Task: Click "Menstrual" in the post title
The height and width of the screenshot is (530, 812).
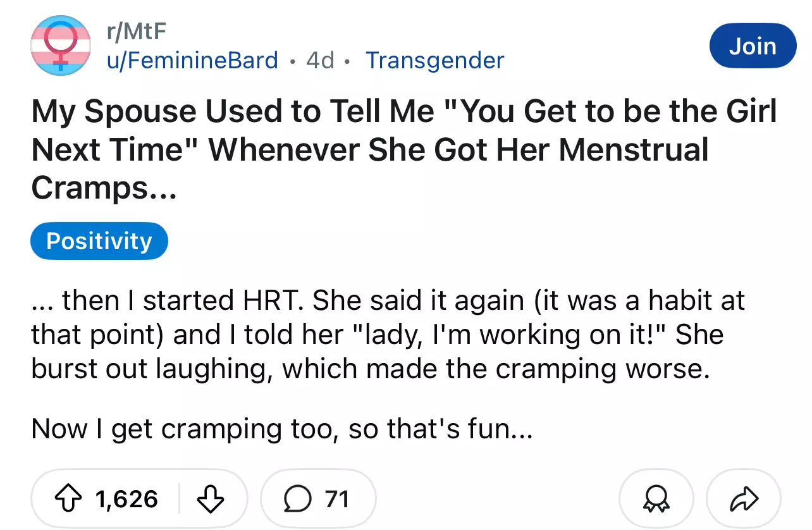Action: pos(634,151)
